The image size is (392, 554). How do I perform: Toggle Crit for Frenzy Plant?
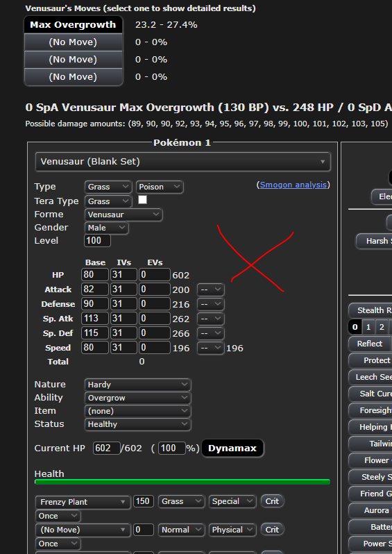pyautogui.click(x=272, y=501)
